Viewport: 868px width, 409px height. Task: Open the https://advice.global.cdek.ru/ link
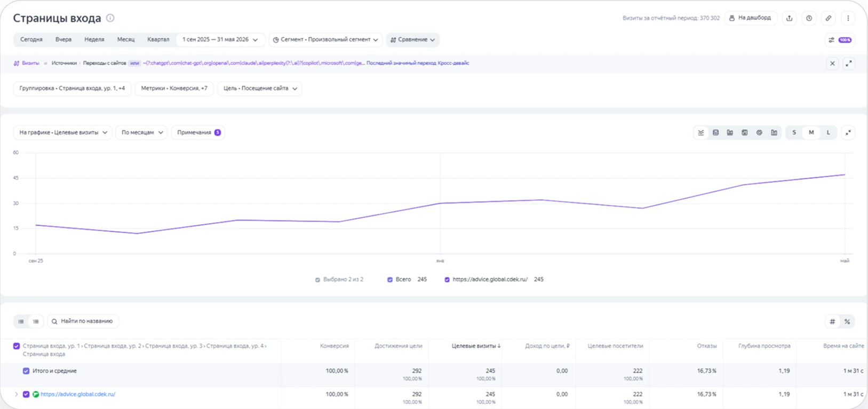click(78, 394)
